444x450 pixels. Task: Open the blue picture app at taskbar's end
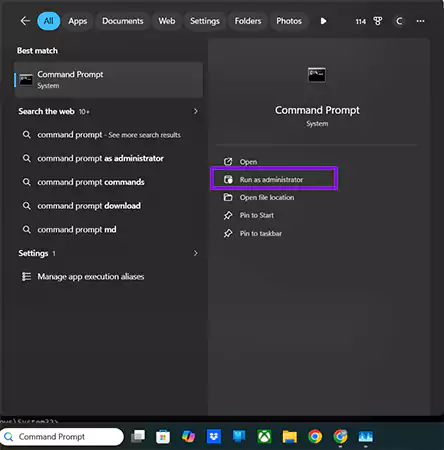coord(366,437)
